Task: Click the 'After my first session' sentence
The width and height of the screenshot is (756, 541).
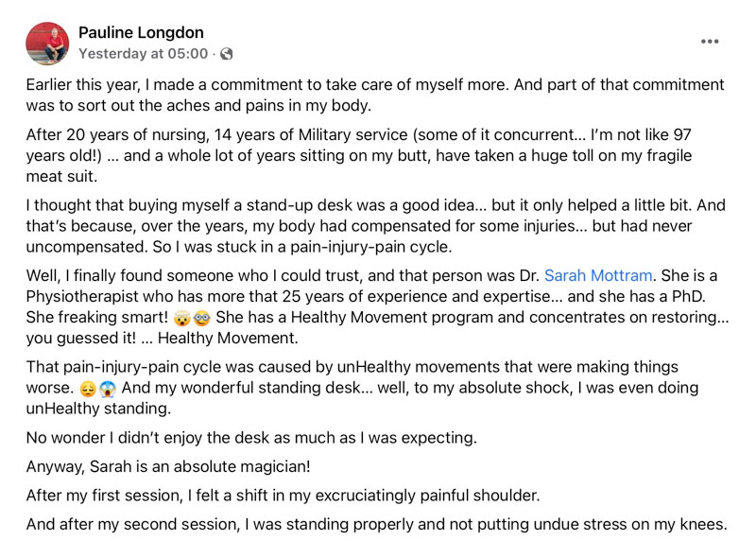Action: (283, 496)
